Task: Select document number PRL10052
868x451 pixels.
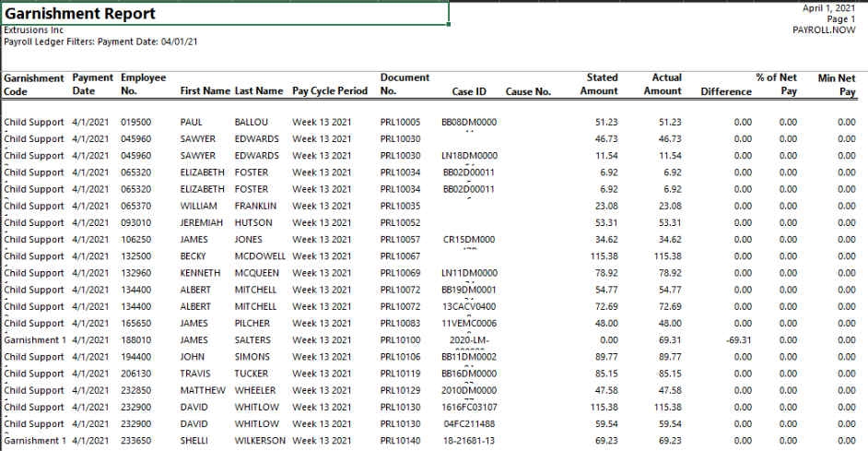Action: 400,222
